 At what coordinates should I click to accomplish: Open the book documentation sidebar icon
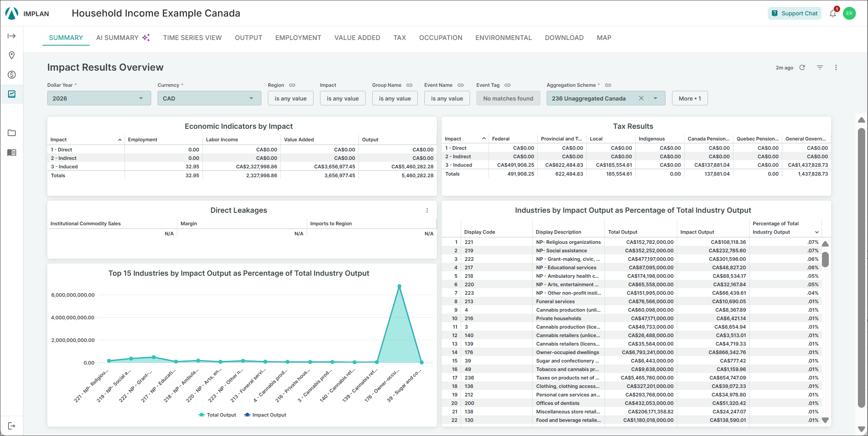[x=12, y=152]
